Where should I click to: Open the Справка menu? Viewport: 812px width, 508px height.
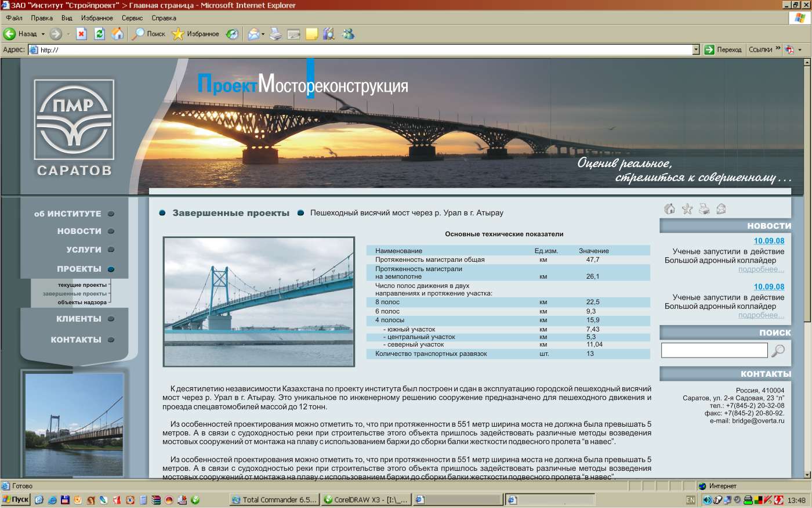coord(164,18)
